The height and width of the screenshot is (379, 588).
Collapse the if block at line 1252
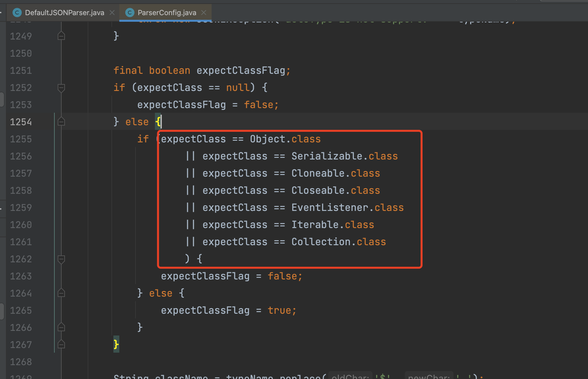tap(61, 88)
